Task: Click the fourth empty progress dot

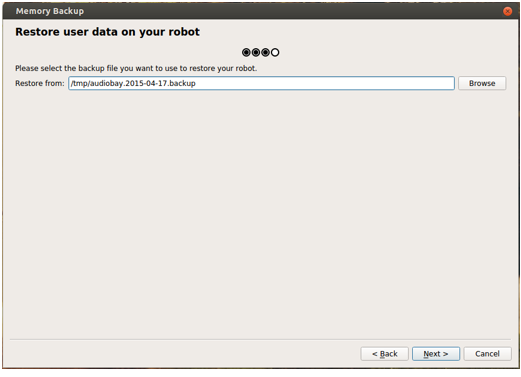Action: click(x=275, y=52)
